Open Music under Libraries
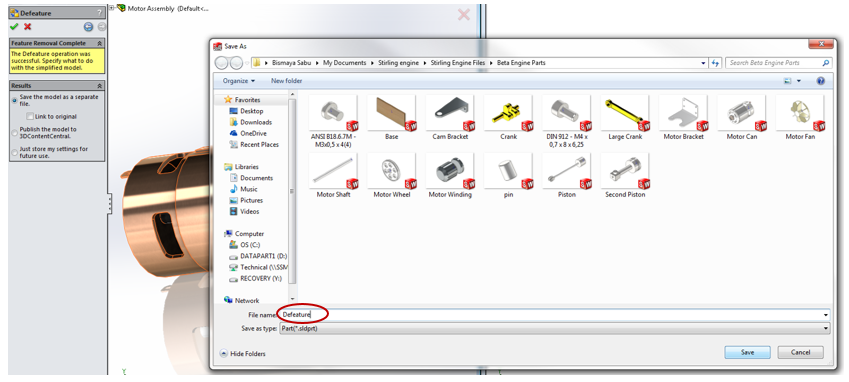 point(243,189)
